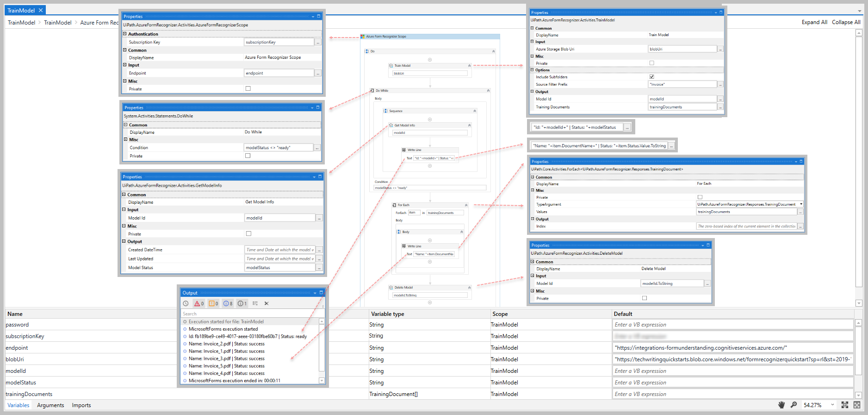
Task: Open editor ellipsis for Endpoint field
Action: coord(318,73)
